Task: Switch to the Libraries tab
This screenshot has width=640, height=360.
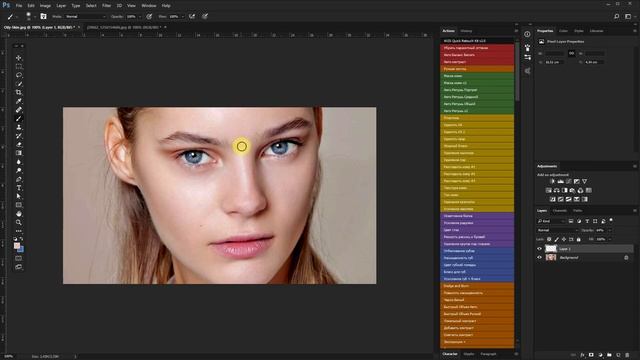Action: [x=596, y=31]
